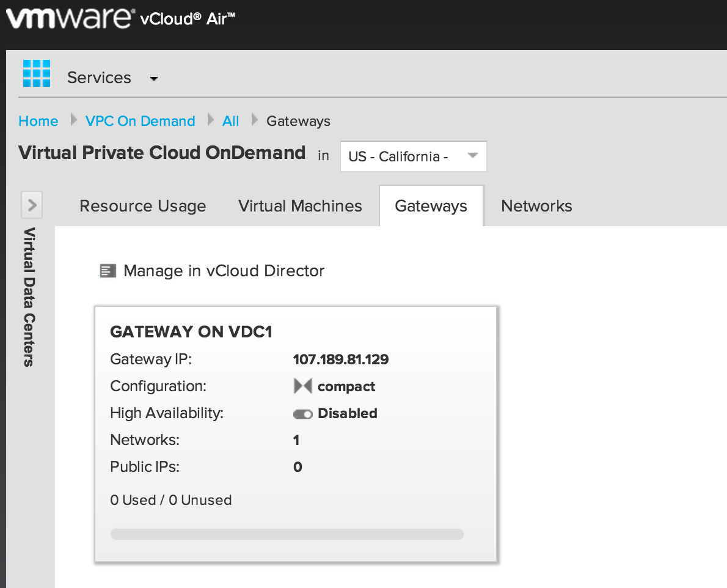Click the compact configuration icon
Screen dimensions: 727x588
pyautogui.click(x=302, y=386)
